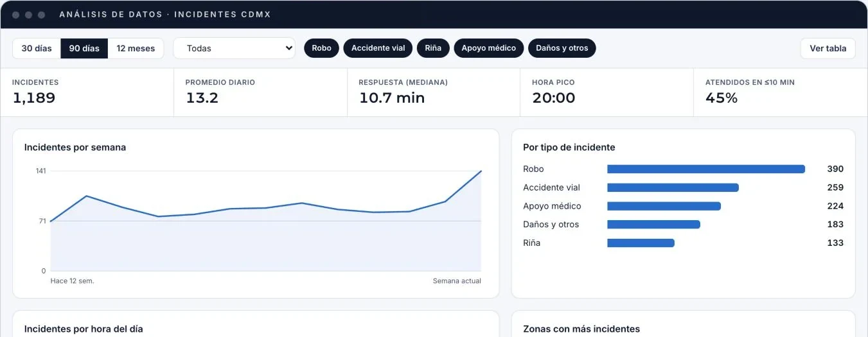Click the Incidentes 1,189 stat card
Image resolution: width=868 pixels, height=337 pixels.
click(87, 92)
